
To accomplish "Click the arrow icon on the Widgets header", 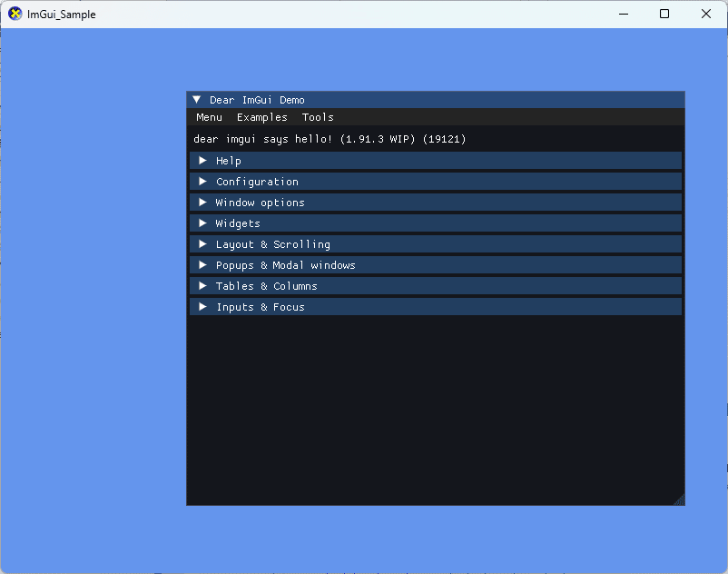I will 202,223.
